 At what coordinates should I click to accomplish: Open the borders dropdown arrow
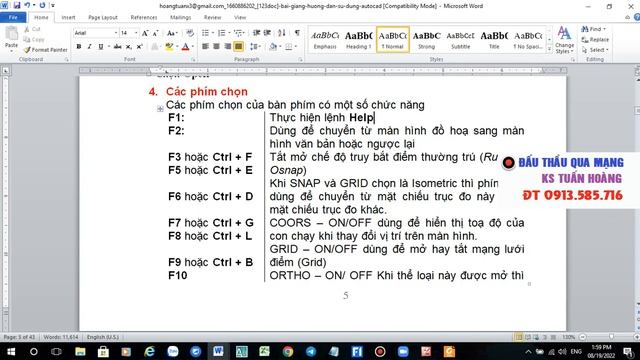click(296, 47)
